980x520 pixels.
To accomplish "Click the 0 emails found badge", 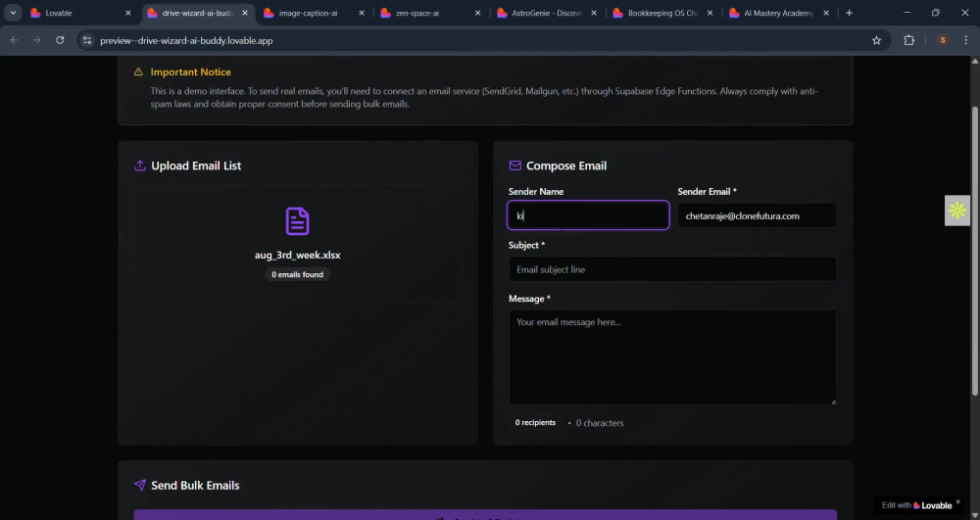I will (298, 274).
